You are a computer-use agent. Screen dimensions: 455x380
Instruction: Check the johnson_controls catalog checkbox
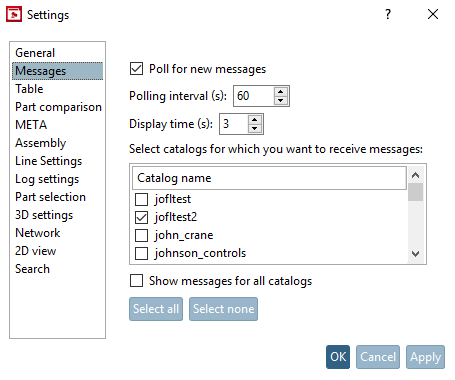pyautogui.click(x=141, y=253)
